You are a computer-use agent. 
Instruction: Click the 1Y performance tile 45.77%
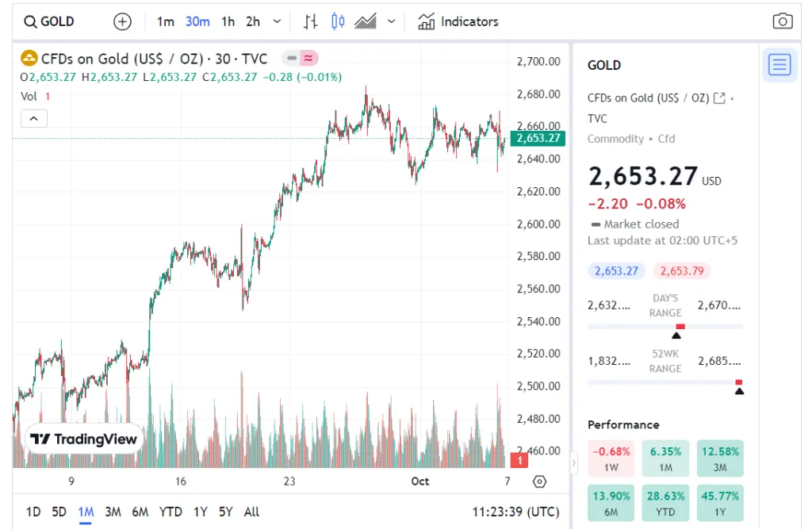coord(720,503)
